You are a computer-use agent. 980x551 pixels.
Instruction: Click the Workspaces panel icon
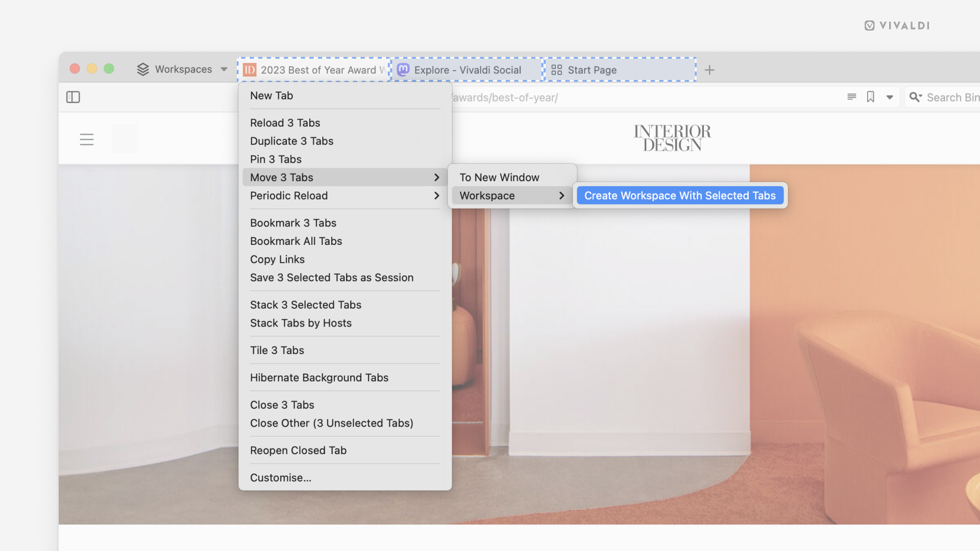tap(142, 69)
